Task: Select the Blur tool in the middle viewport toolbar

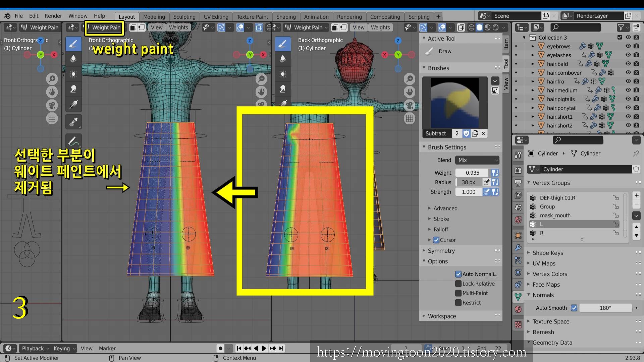Action: [x=73, y=59]
